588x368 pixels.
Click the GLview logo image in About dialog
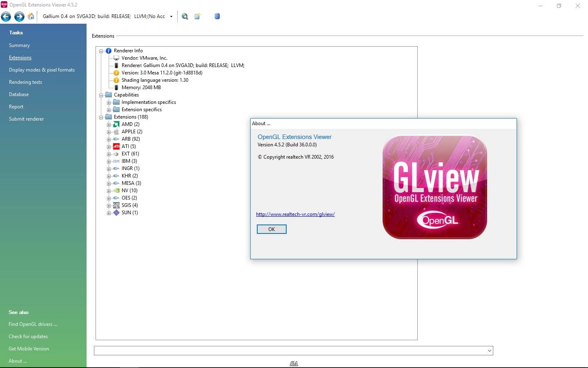435,187
